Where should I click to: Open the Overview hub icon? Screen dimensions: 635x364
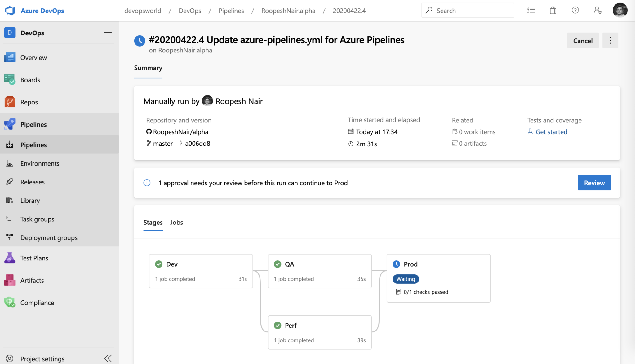(10, 57)
